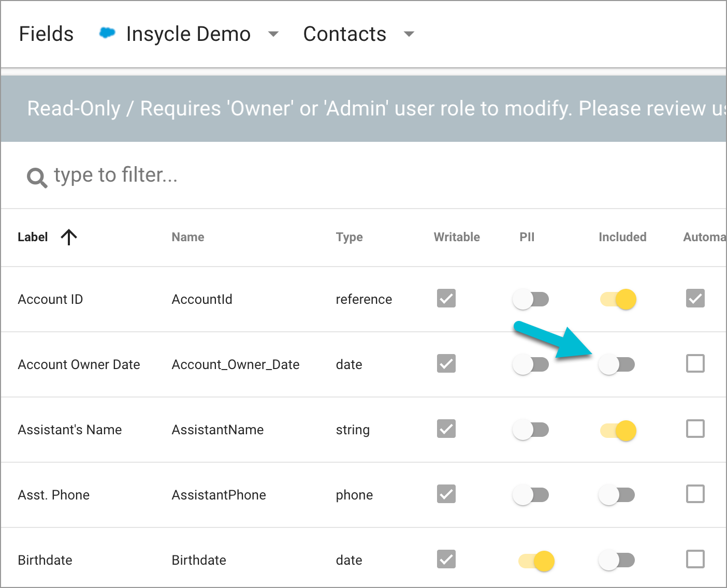Uncheck Automation checkbox for Account ID
727x588 pixels.
(695, 298)
